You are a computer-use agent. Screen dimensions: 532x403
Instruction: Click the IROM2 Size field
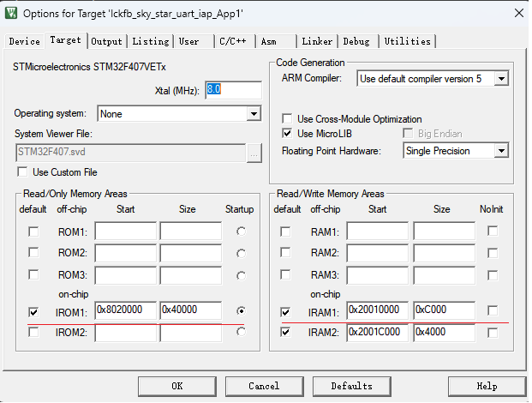point(191,334)
